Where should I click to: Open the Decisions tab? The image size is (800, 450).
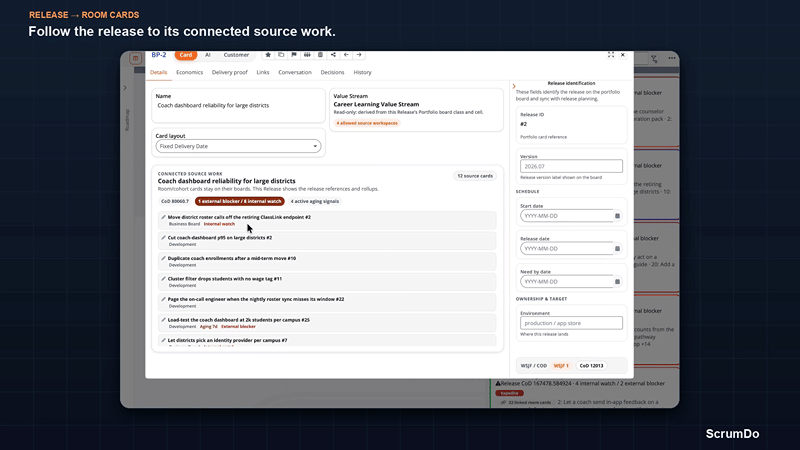(x=332, y=72)
